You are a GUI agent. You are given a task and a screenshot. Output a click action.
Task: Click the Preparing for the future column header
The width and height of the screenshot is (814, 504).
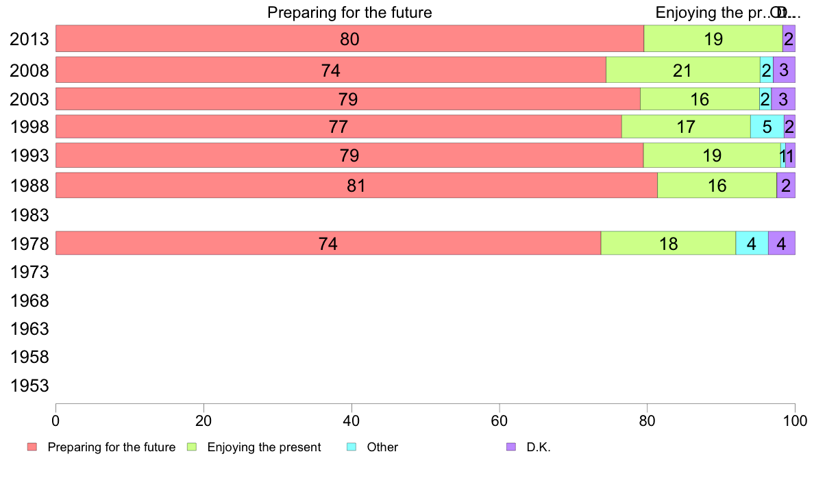click(x=349, y=12)
